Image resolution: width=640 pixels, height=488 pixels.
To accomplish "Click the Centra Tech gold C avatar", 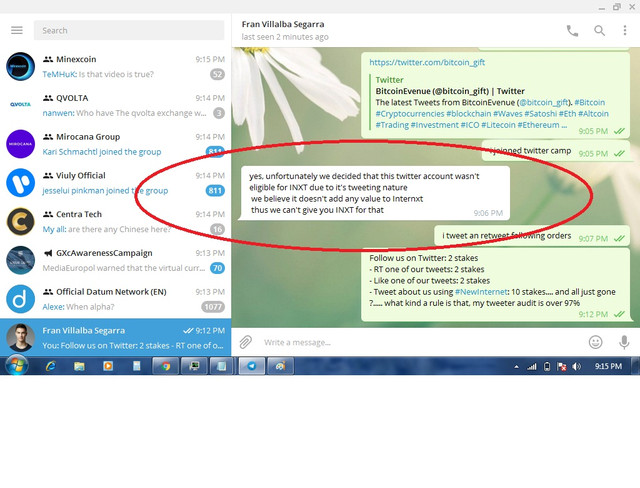I will (x=20, y=222).
